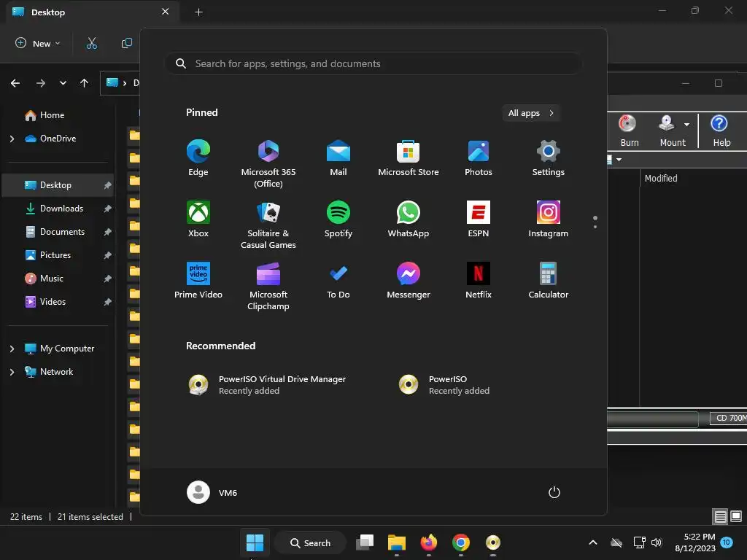Open Help in PowerISO toolbar
The height and width of the screenshot is (560, 747).
721,131
